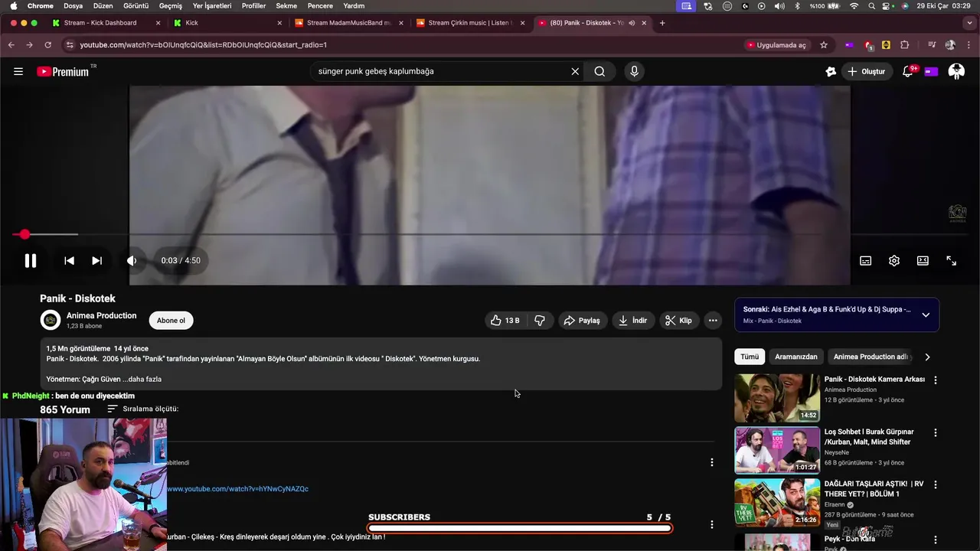Skip to next video

[x=96, y=260]
